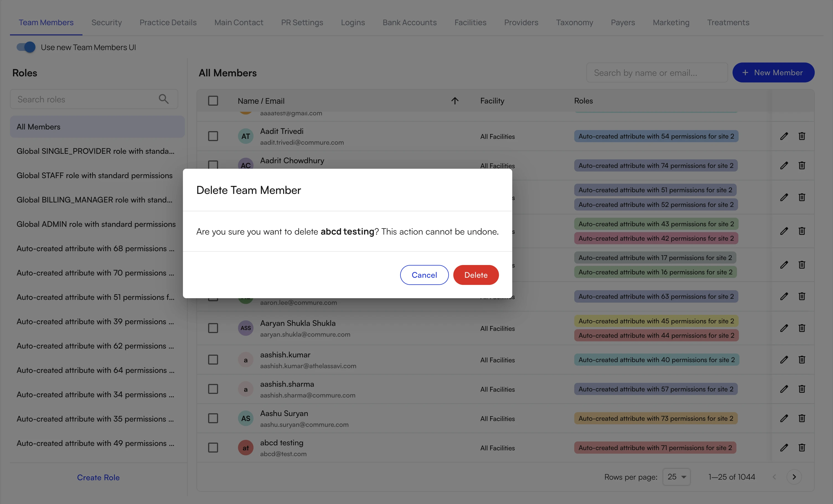Click pencil icon beside the 51 permissions row
The image size is (833, 504).
coord(784,197)
